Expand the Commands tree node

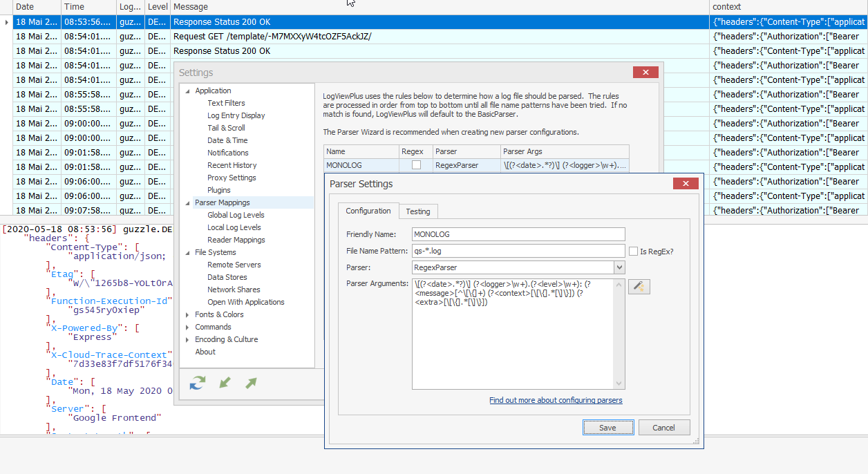[x=187, y=327]
